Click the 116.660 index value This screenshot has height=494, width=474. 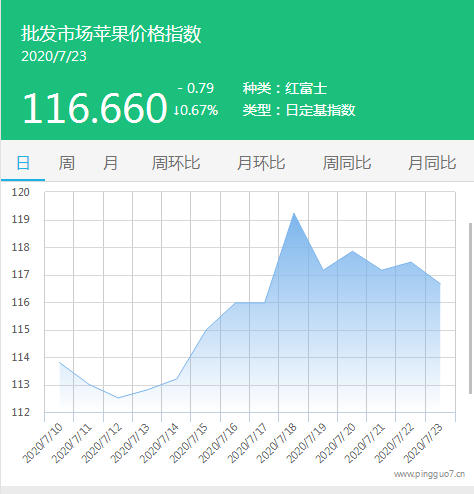coord(94,108)
